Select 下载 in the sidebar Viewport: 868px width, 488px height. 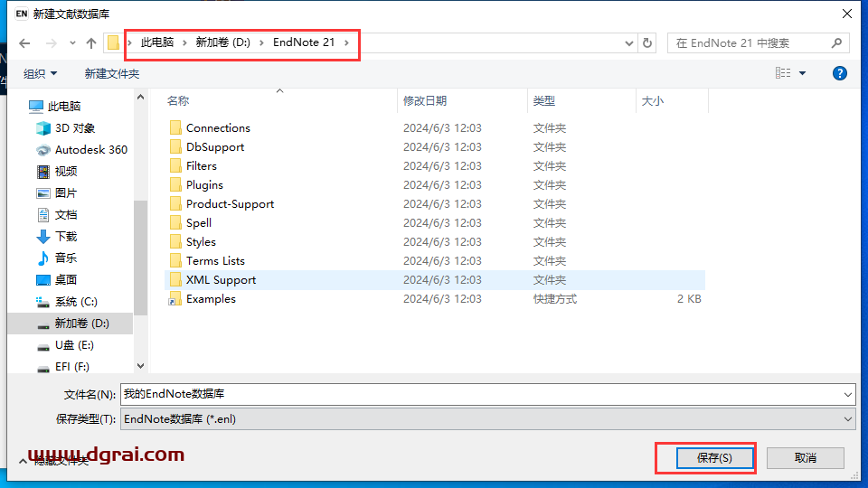pyautogui.click(x=56, y=236)
